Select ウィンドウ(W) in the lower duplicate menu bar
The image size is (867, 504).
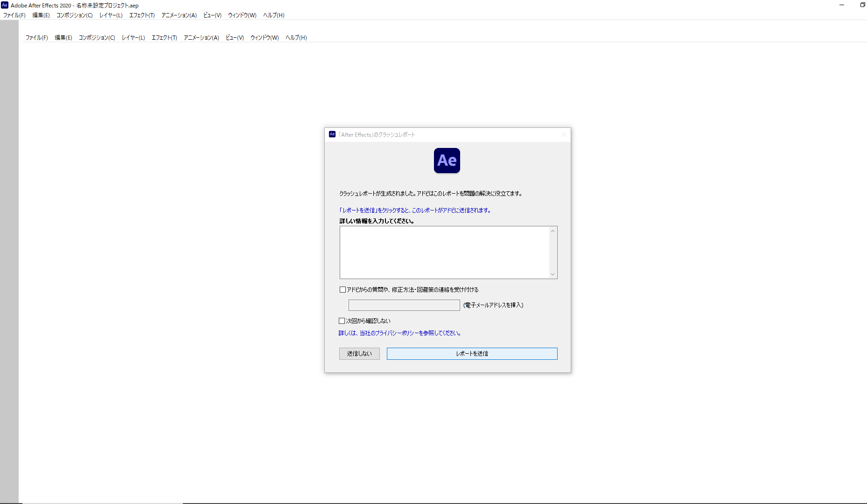pos(265,38)
